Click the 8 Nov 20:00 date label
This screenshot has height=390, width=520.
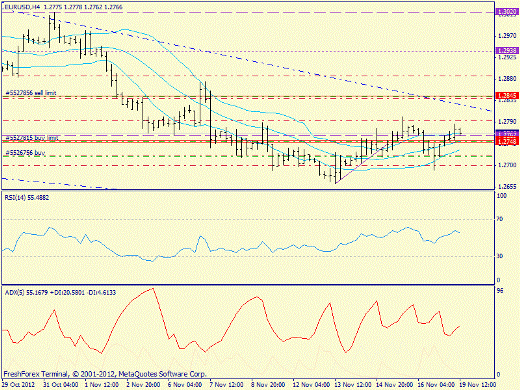[268, 384]
